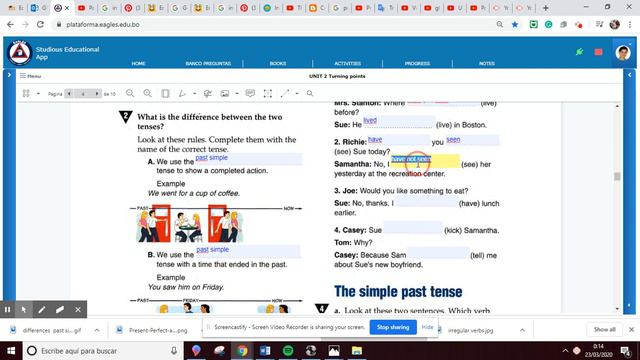Click the red square icon in header
The width and height of the screenshot is (640, 360).
(x=598, y=52)
